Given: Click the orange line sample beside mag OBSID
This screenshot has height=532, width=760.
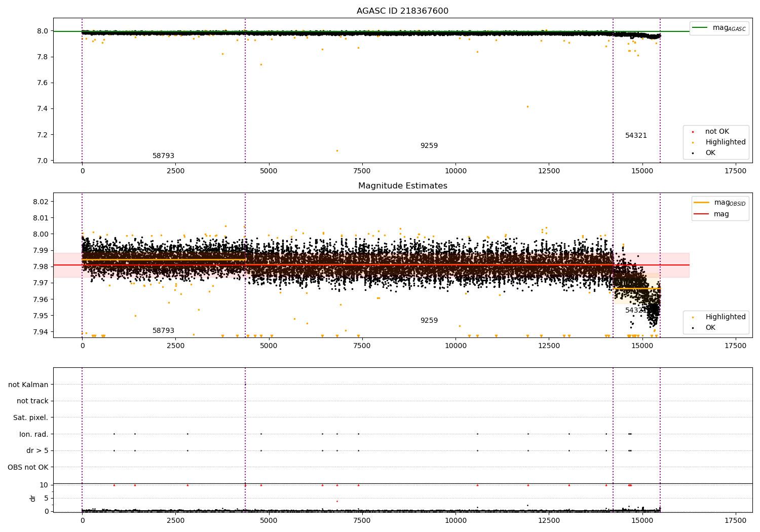Looking at the screenshot, I should [701, 203].
